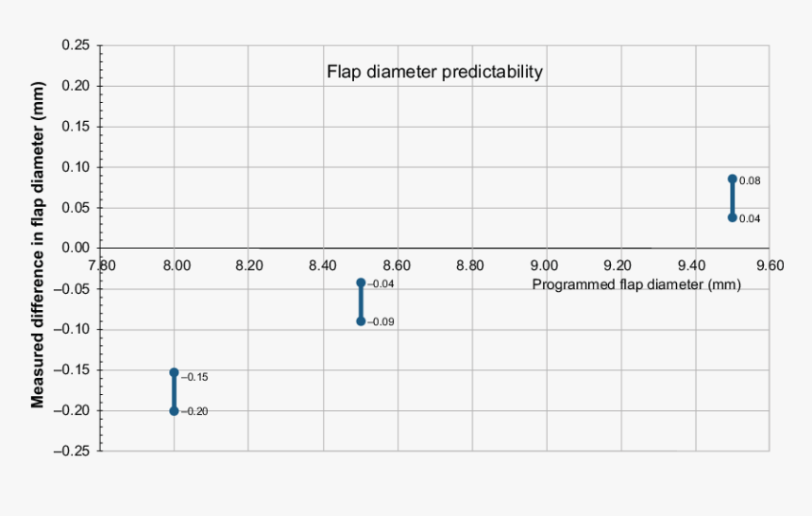Select the 'Programmed flap diameter (mm)' axis title
Screen dimensions: 812x516
pos(636,284)
